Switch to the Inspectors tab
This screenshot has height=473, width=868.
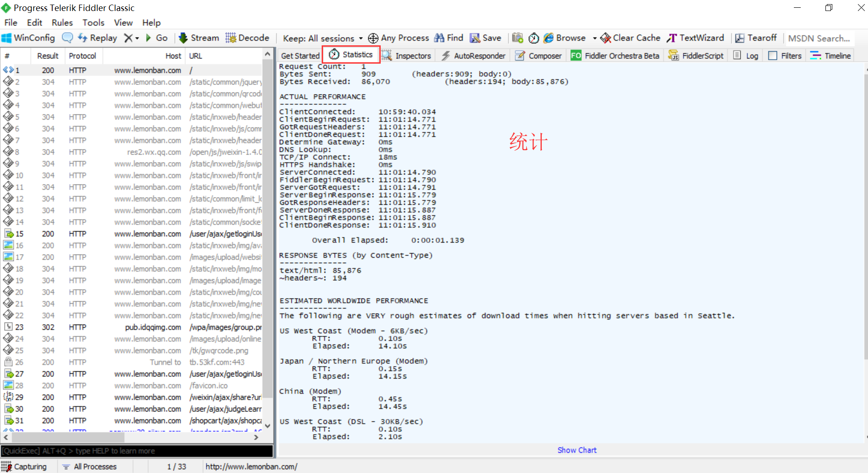[x=407, y=56]
